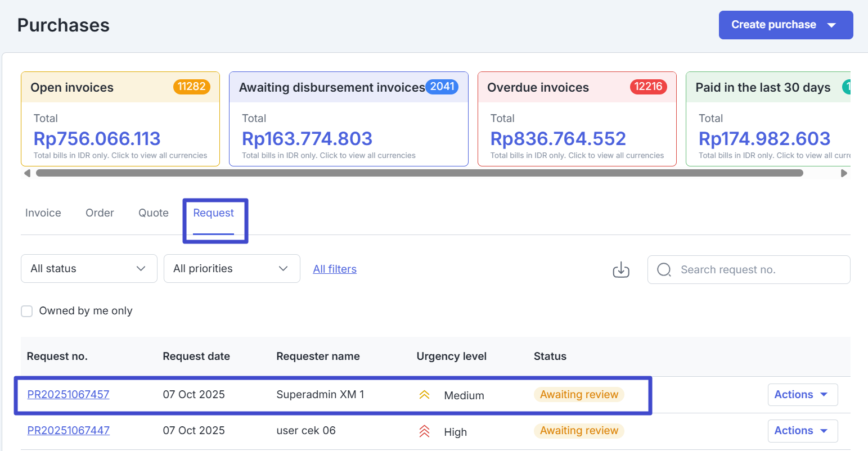Click the search magnifier icon

[x=664, y=270]
